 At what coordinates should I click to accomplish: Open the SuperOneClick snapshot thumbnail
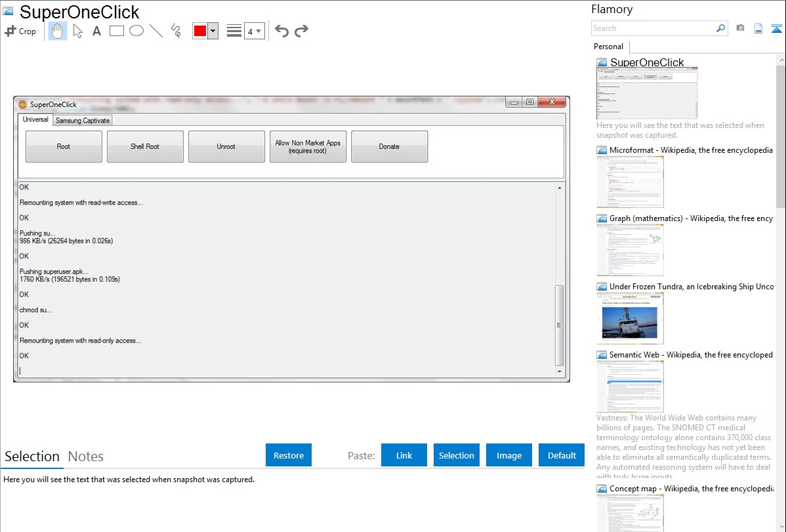(x=647, y=94)
